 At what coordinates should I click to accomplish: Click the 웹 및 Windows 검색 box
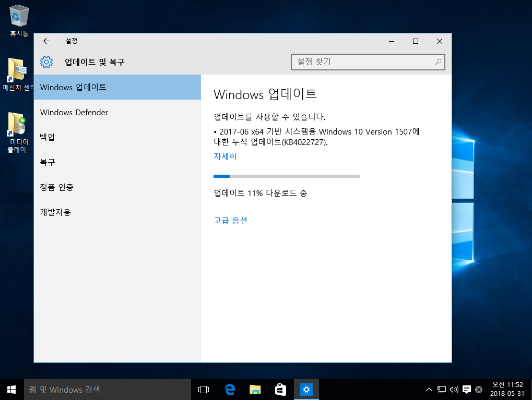(107, 390)
